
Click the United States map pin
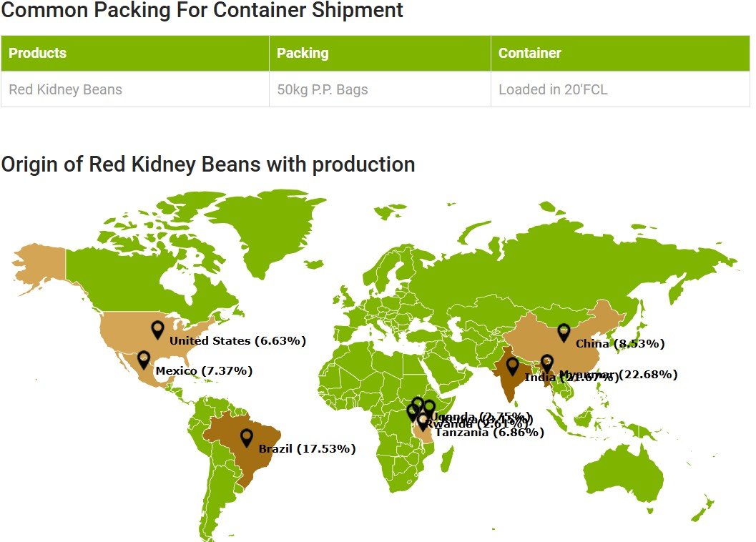tap(157, 330)
